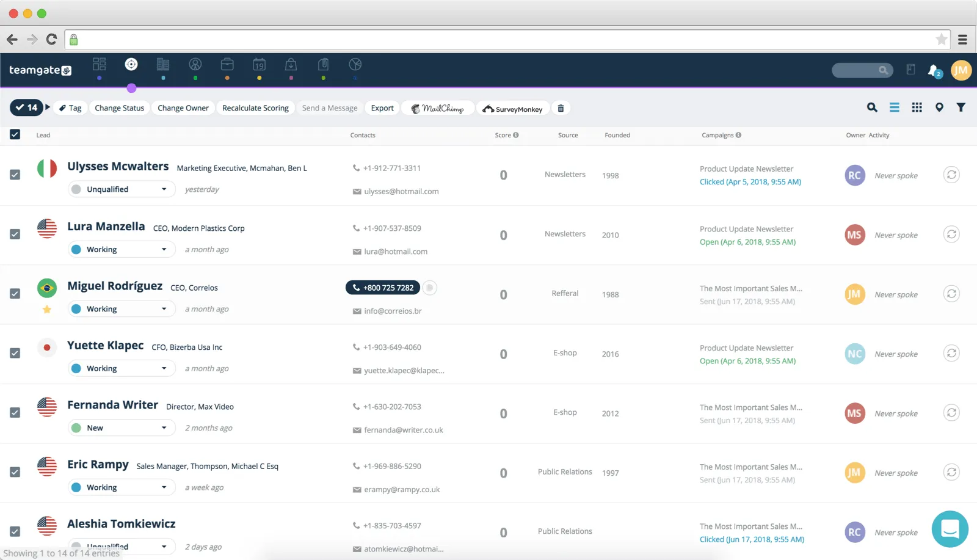Open New status dropdown for Fernanda Writer

[x=122, y=428]
